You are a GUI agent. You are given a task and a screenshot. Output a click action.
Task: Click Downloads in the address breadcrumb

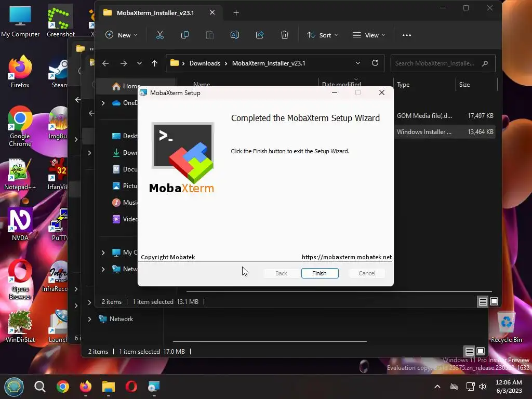(205, 63)
